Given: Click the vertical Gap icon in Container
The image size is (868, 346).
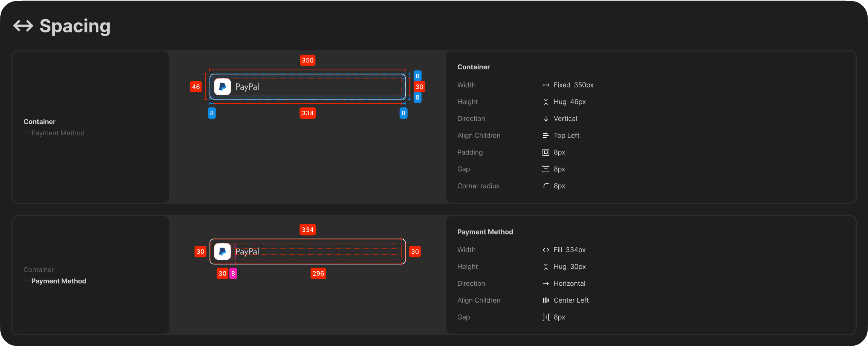Looking at the screenshot, I should (x=546, y=169).
